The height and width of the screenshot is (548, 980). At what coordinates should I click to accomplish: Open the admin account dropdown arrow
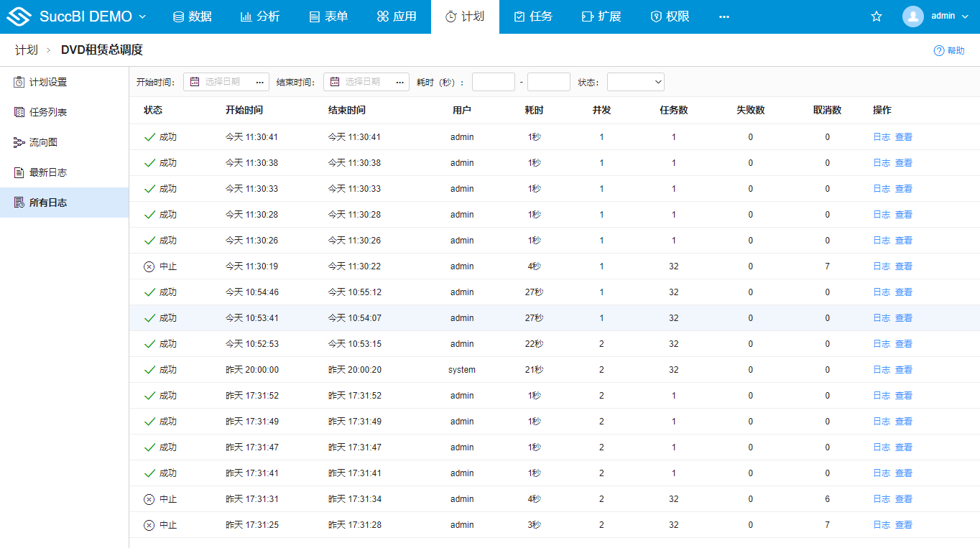tap(965, 17)
